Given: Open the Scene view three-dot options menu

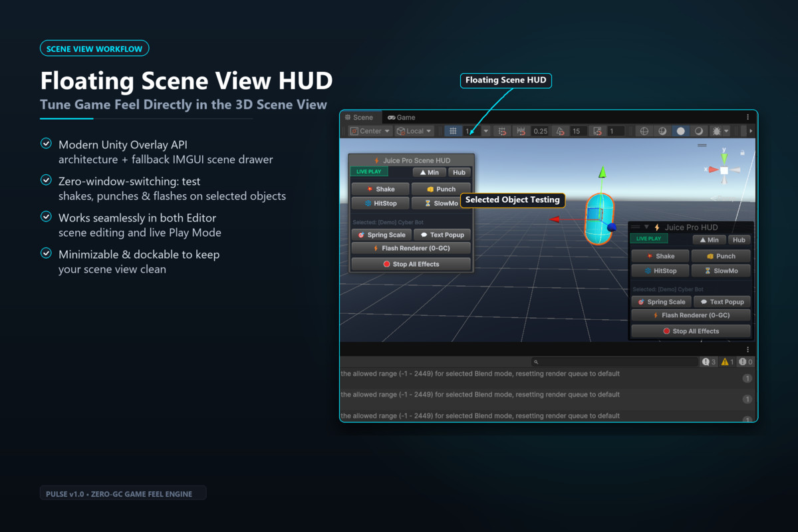Looking at the screenshot, I should pyautogui.click(x=748, y=117).
